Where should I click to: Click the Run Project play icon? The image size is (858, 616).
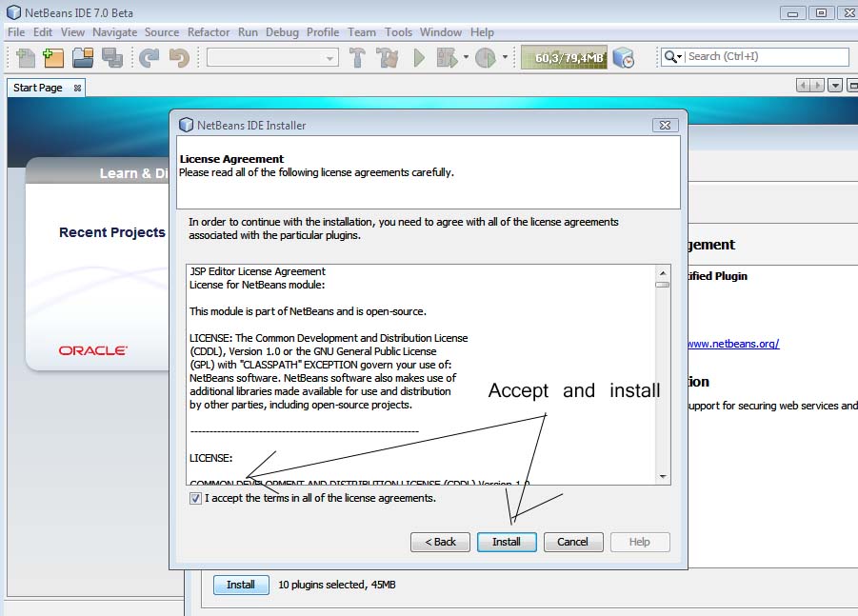coord(419,57)
